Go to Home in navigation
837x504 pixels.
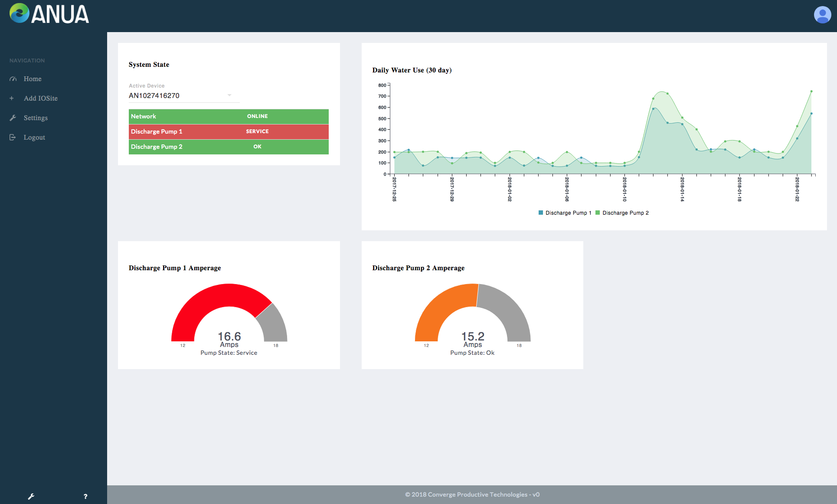[33, 79]
